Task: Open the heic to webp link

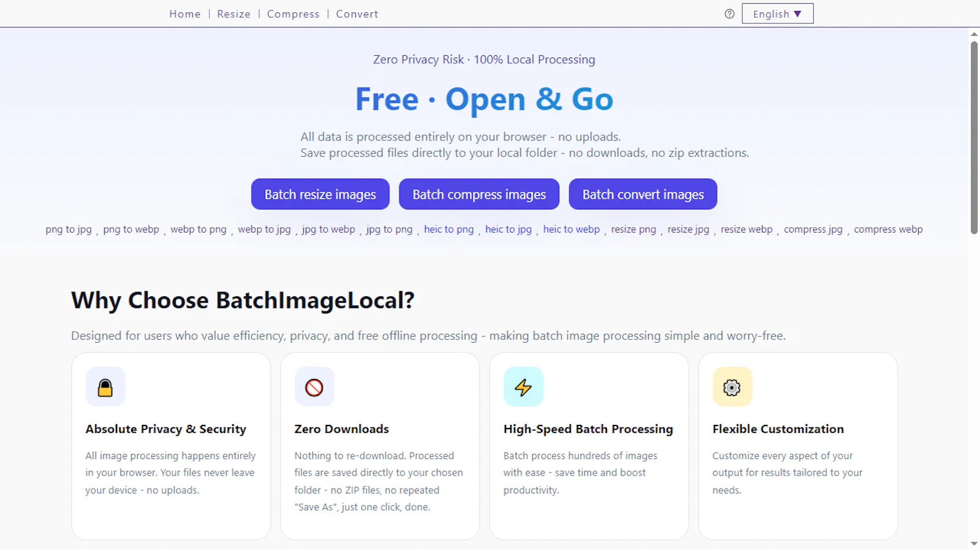Action: tap(571, 230)
